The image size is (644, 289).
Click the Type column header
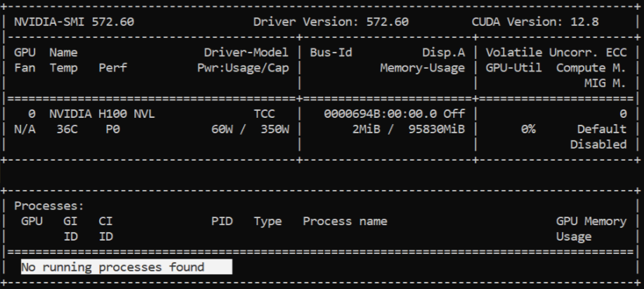268,221
